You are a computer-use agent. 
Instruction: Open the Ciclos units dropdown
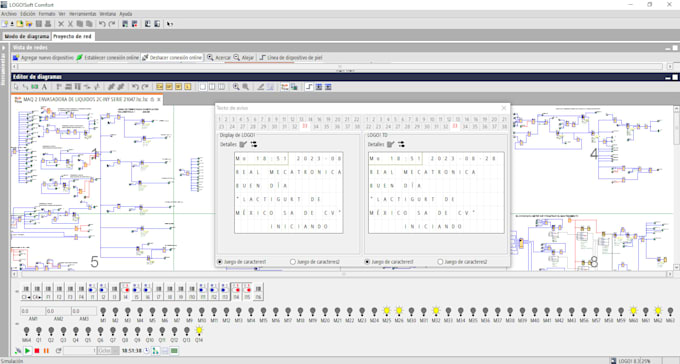click(x=108, y=351)
